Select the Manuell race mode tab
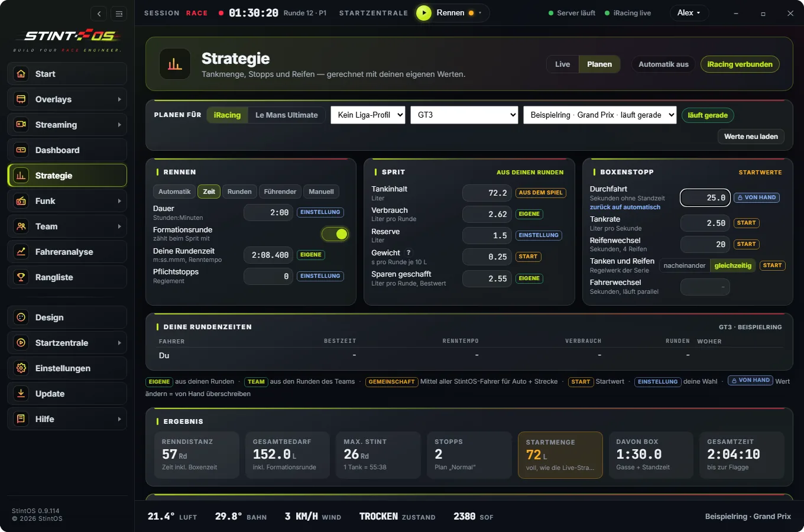 [x=321, y=192]
